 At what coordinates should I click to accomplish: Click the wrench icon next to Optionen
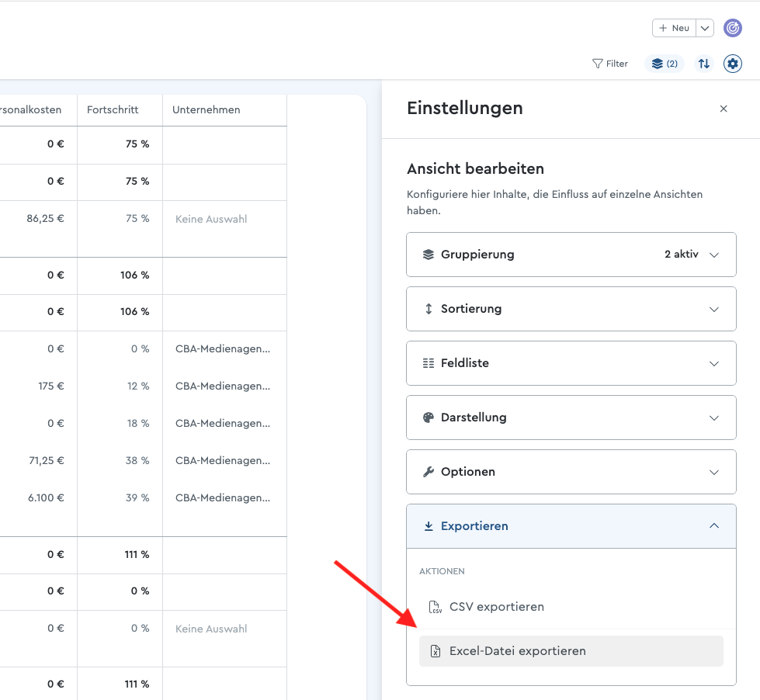point(429,472)
